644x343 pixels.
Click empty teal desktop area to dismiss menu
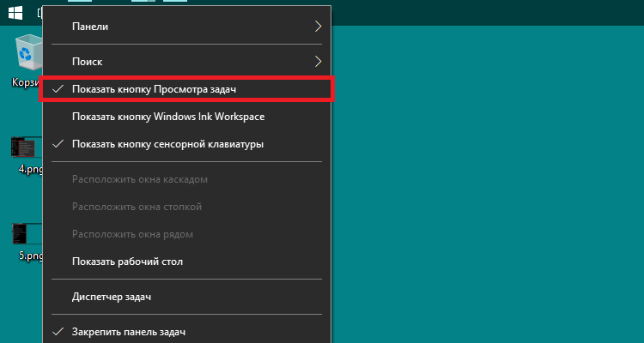(484, 184)
